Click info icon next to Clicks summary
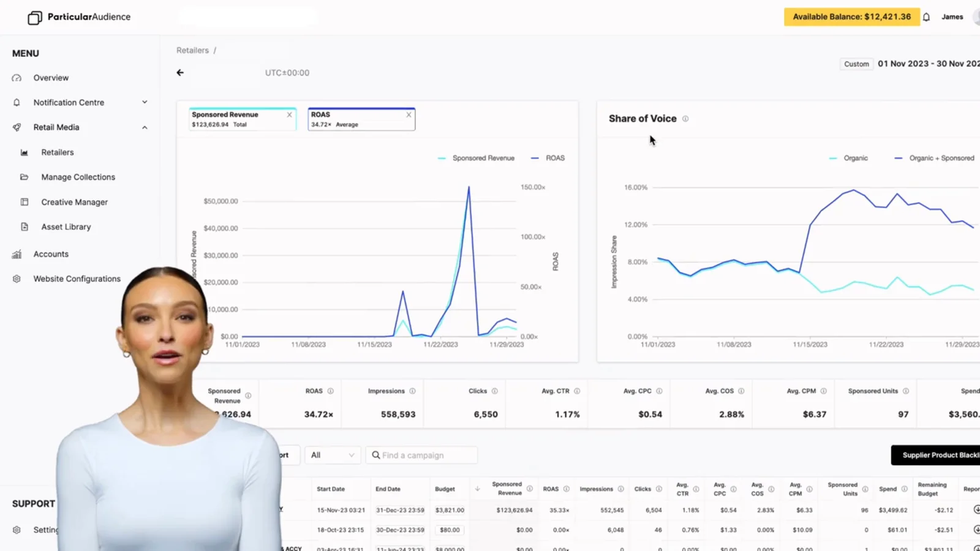The width and height of the screenshot is (980, 551). (494, 391)
